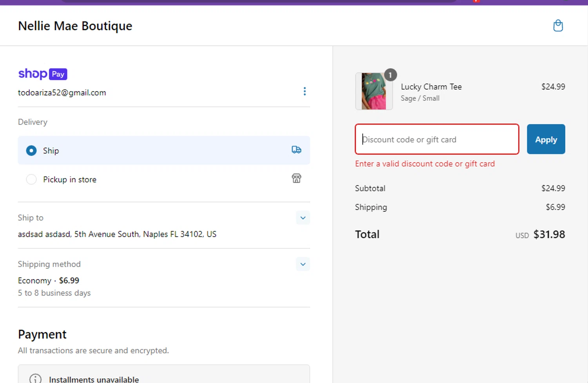Image resolution: width=588 pixels, height=383 pixels.
Task: Click the Shop Pay logo
Action: click(x=43, y=74)
